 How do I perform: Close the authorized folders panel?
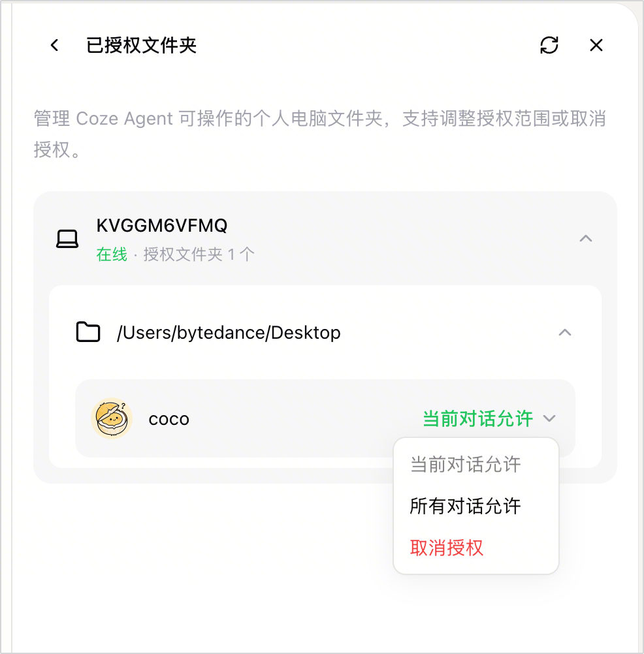(596, 45)
